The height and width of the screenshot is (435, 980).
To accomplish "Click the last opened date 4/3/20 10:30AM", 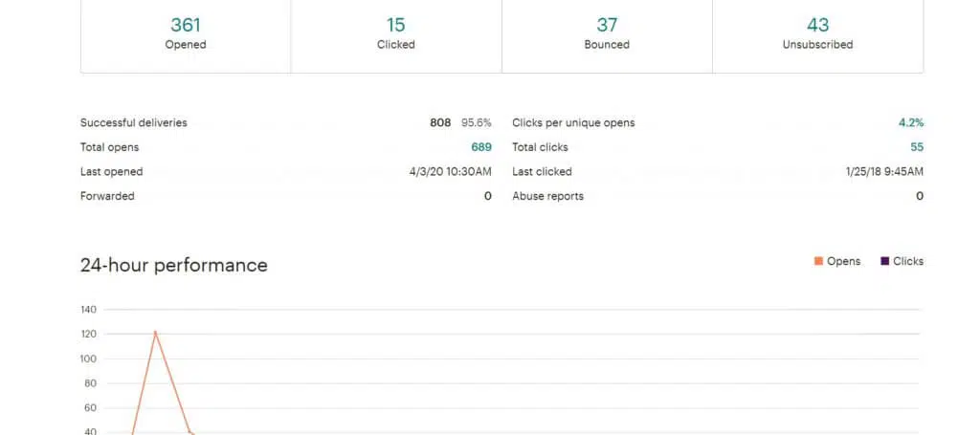I will coord(450,172).
